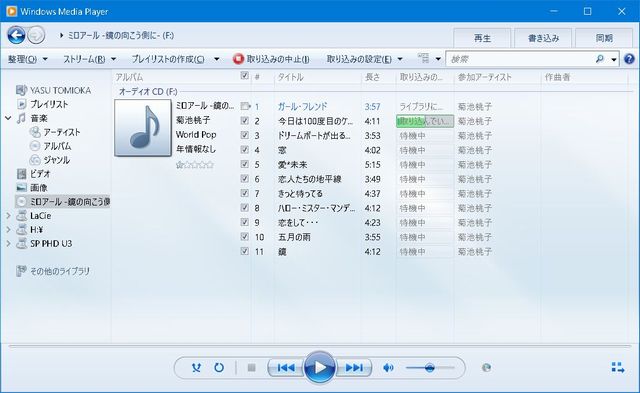Toggle checkbox for track 1 ガール・フレンド
Viewport: 640px width, 393px height.
245,106
